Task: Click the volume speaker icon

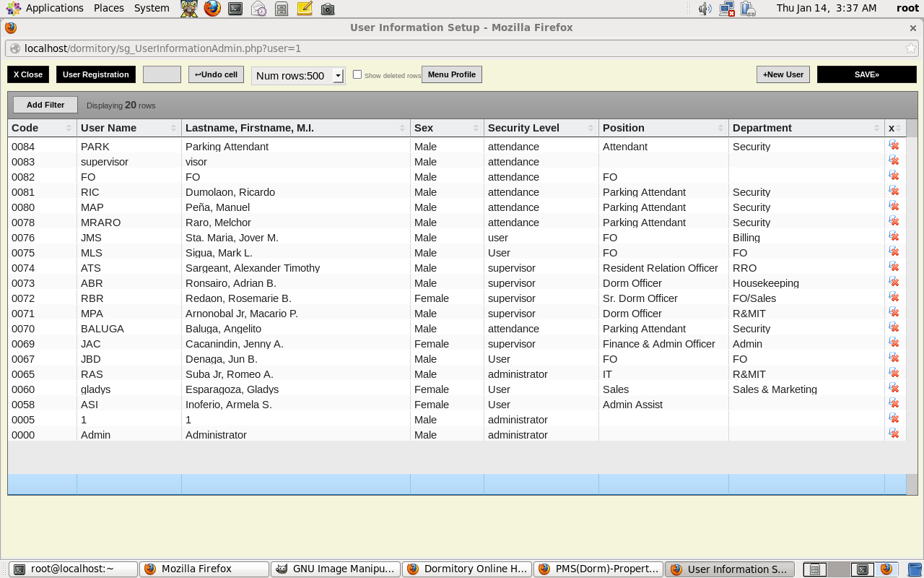Action: [x=705, y=9]
